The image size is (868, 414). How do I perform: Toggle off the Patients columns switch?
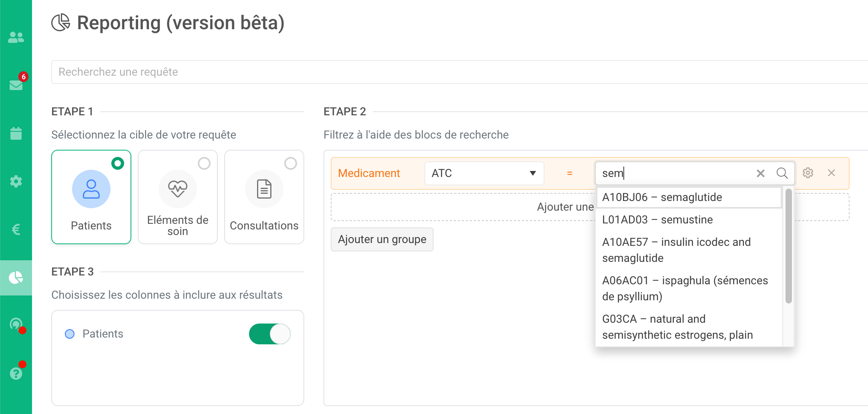point(270,334)
